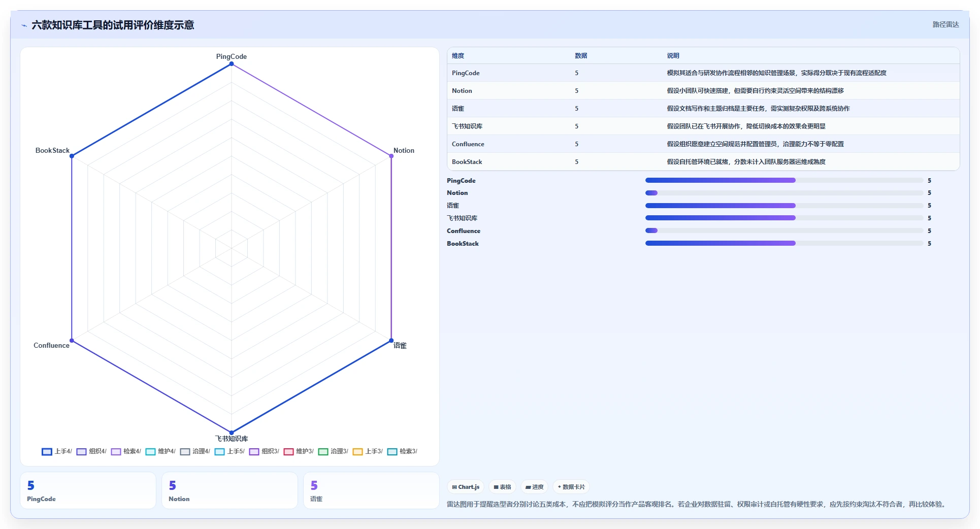Click the Notion axis label on the radar
980x529 pixels.
404,150
